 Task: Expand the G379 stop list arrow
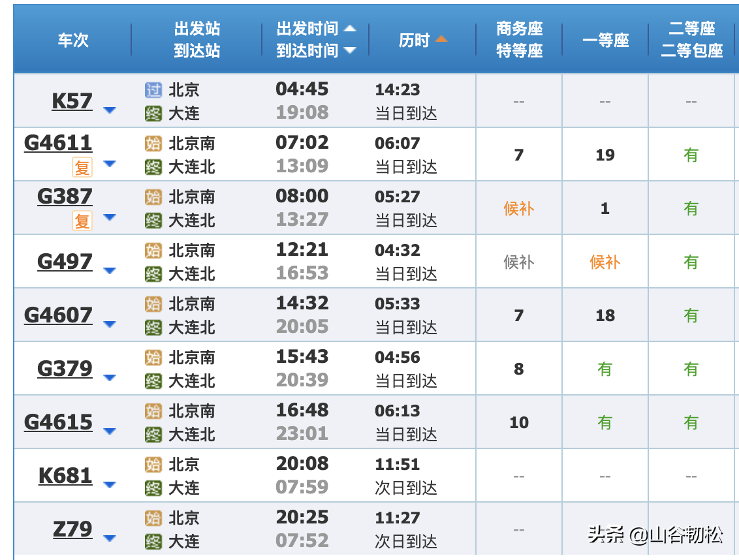pyautogui.click(x=109, y=377)
